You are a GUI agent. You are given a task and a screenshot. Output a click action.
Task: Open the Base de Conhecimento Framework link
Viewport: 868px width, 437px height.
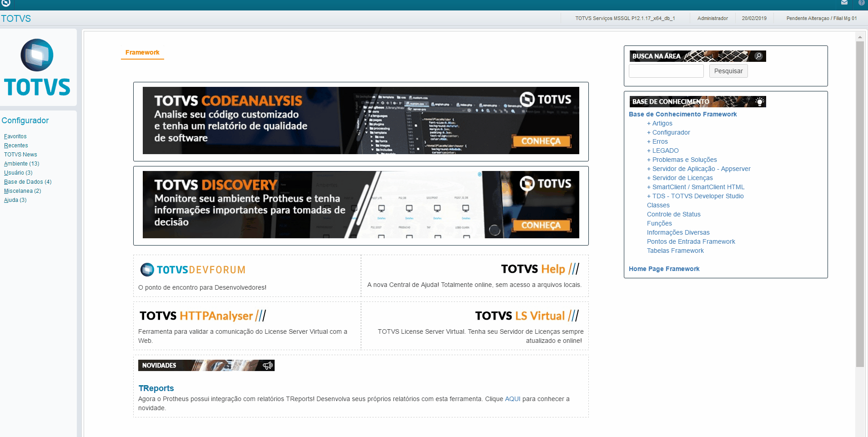682,114
